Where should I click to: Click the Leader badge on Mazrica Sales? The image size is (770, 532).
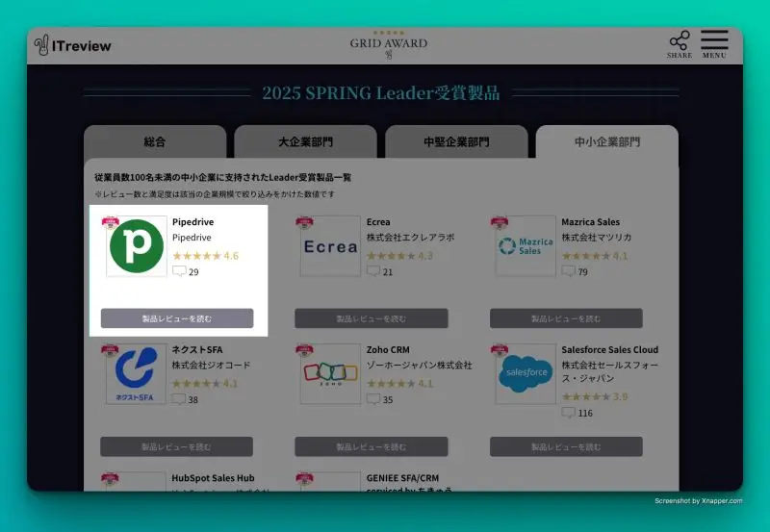point(500,223)
